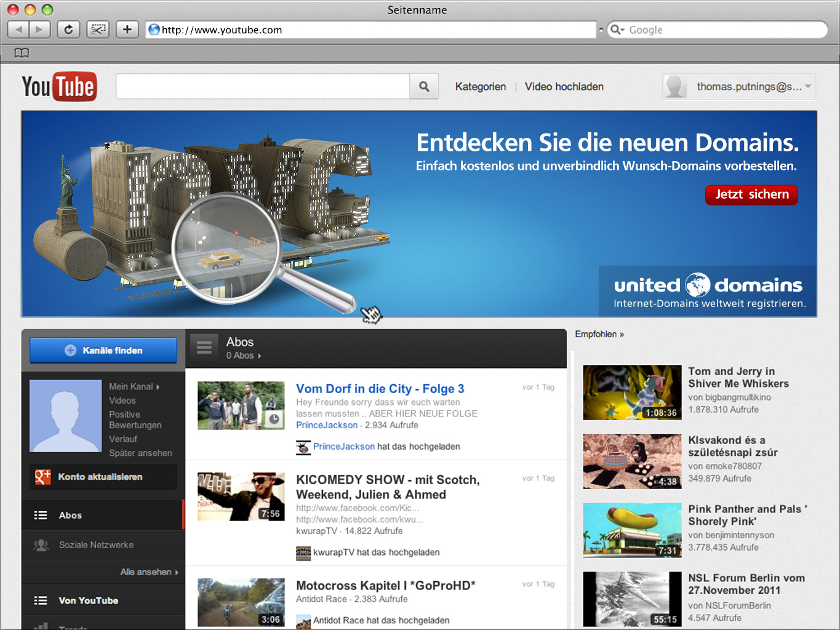Open Videos under Mein Kanal
The image size is (840, 630).
(x=122, y=401)
